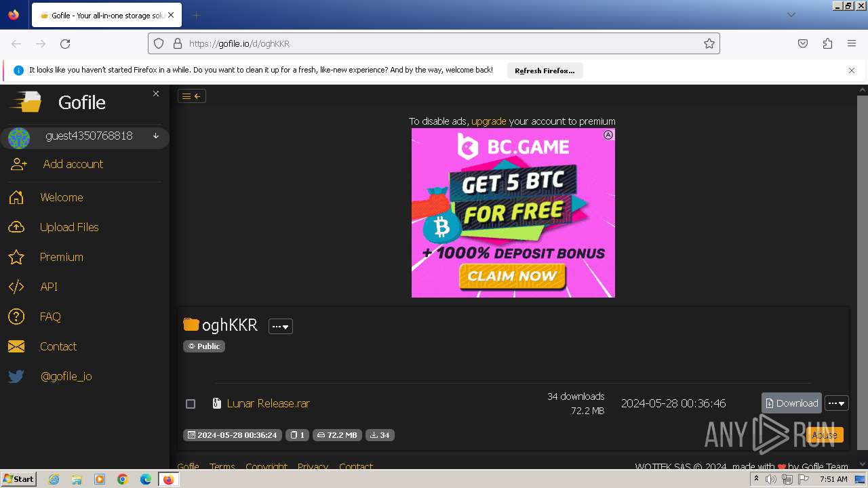
Task: Click the upgrade to premium link
Action: [x=489, y=121]
